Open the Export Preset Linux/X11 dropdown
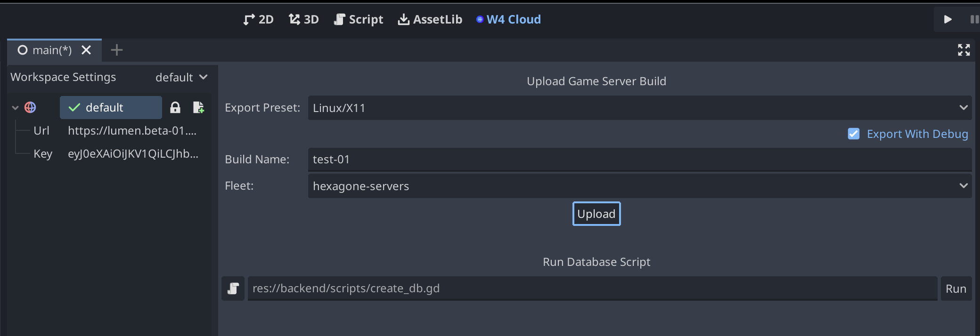 639,108
